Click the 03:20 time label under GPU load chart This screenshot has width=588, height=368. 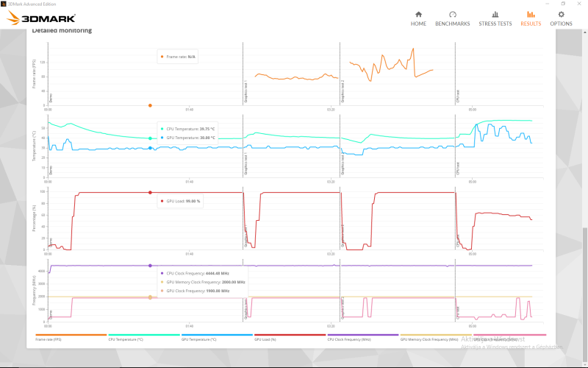tap(331, 254)
